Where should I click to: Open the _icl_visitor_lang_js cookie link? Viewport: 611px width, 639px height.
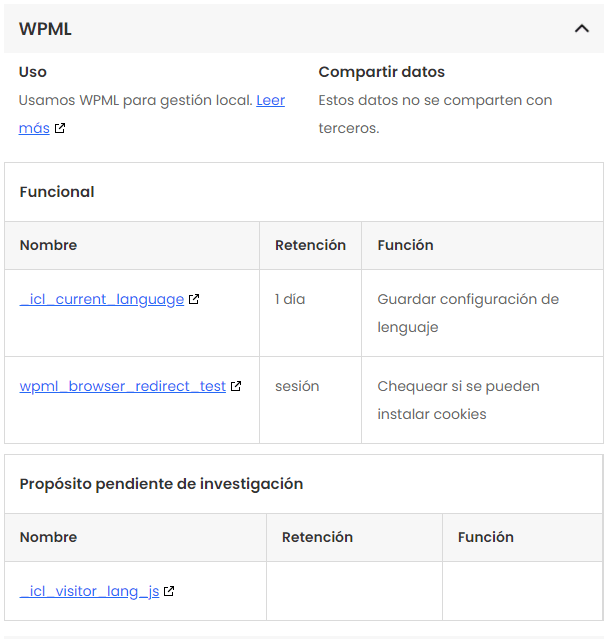89,591
